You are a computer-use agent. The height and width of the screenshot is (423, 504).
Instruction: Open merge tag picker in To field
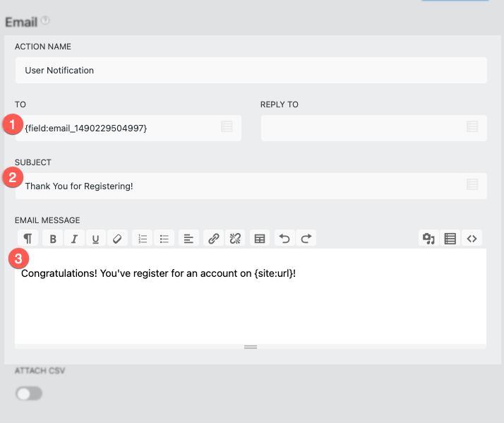[227, 127]
